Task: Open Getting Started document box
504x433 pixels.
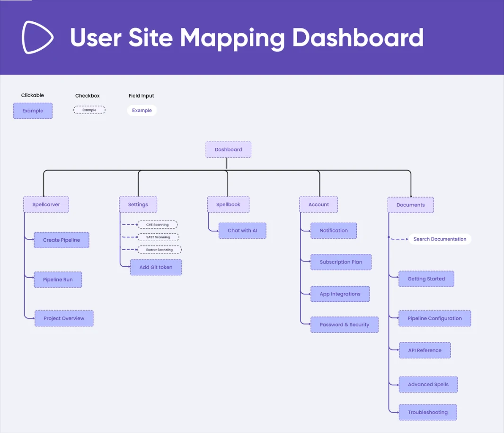Action: [x=426, y=279]
